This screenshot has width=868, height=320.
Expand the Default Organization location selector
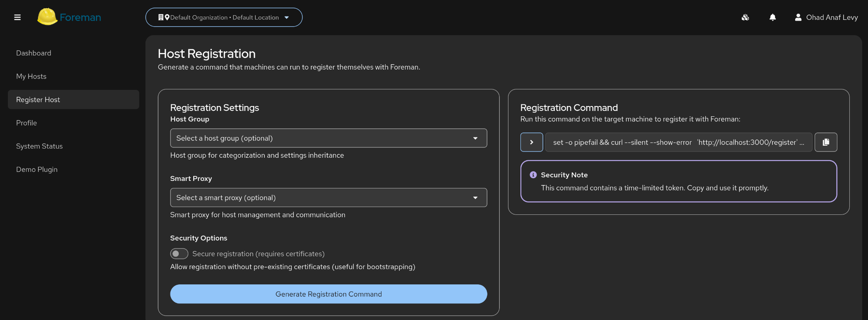click(286, 17)
